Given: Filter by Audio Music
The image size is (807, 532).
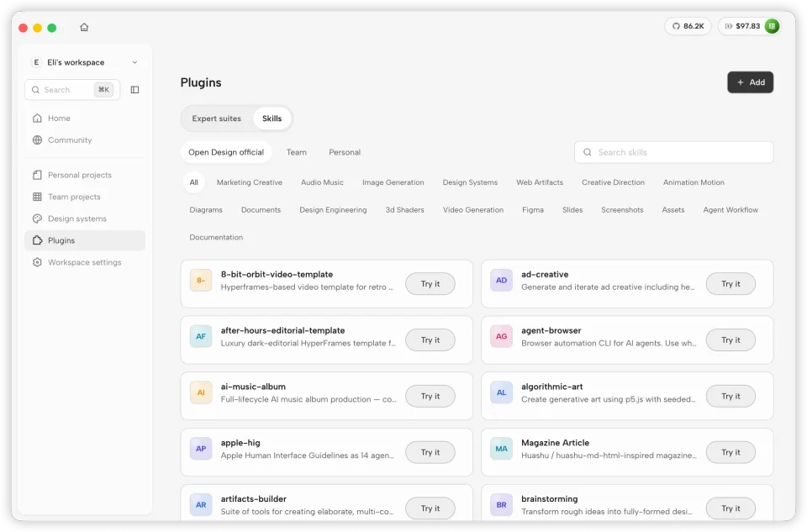Looking at the screenshot, I should tap(322, 182).
